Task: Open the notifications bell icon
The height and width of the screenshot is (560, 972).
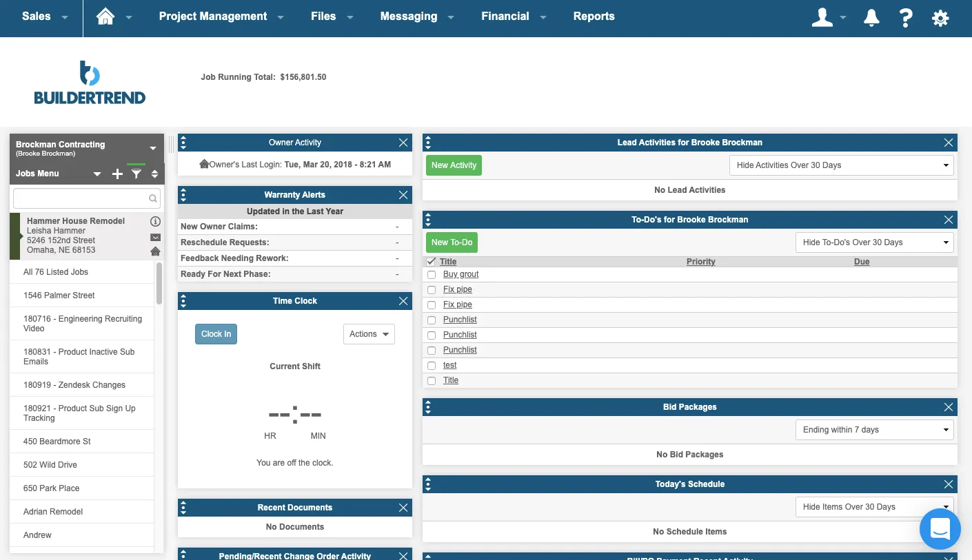Action: click(x=871, y=18)
